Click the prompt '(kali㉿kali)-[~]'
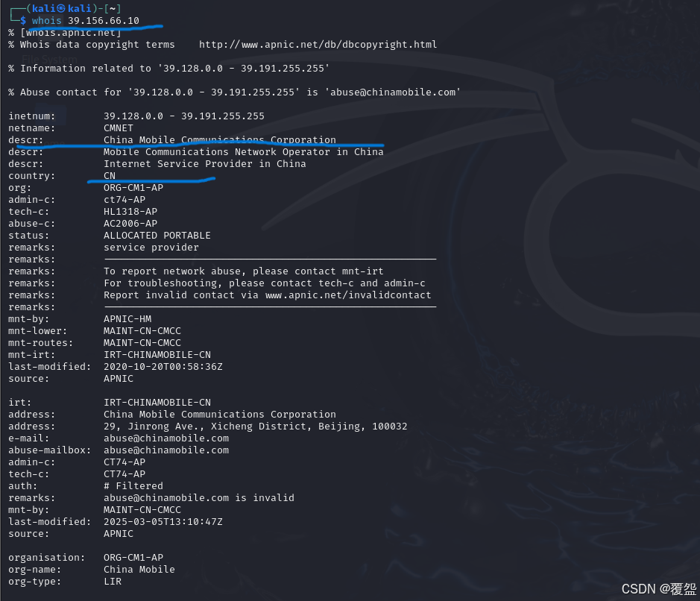This screenshot has height=601, width=700. click(74, 8)
